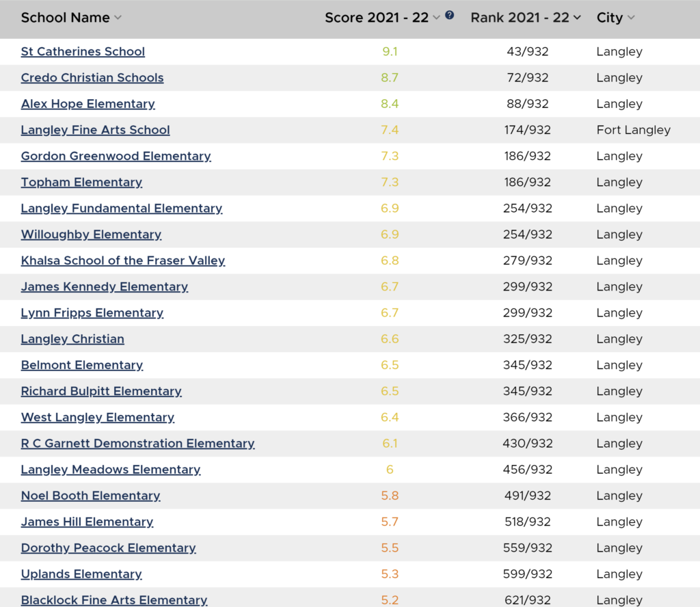Open Richard Bulpitt Elementary link
Viewport: 700px width, 607px height.
[x=101, y=391]
